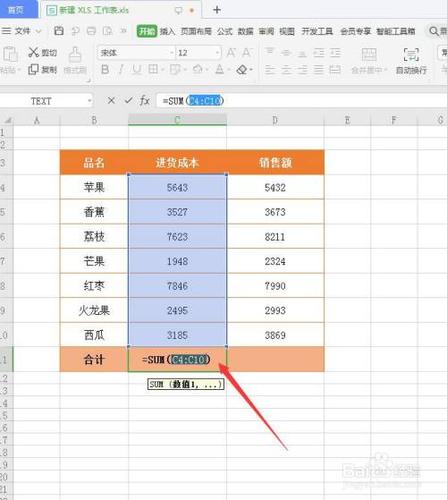Switch to the 开始 ribbon tab

click(x=147, y=31)
